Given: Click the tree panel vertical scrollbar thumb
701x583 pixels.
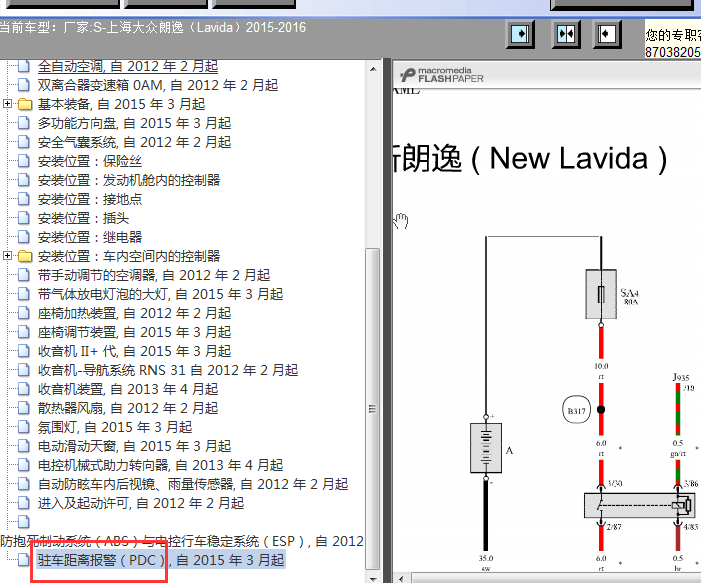Looking at the screenshot, I should tap(372, 409).
